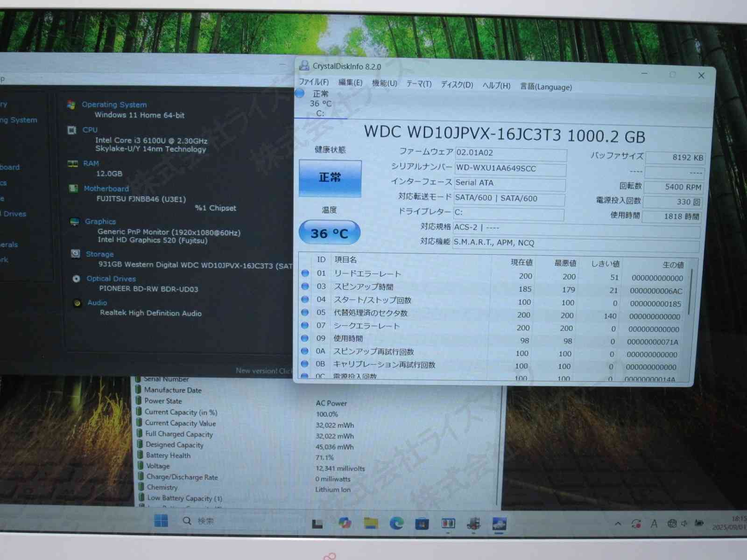Viewport: 747px width, 560px height.
Task: Select SMART row 09 使用時間
Action: [492, 339]
